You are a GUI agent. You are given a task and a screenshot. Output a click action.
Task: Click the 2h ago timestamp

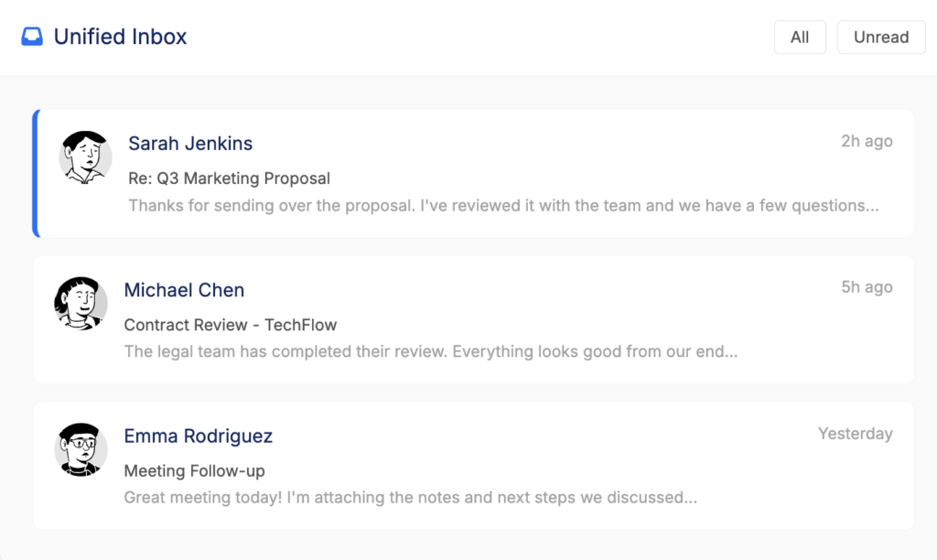[x=867, y=142]
